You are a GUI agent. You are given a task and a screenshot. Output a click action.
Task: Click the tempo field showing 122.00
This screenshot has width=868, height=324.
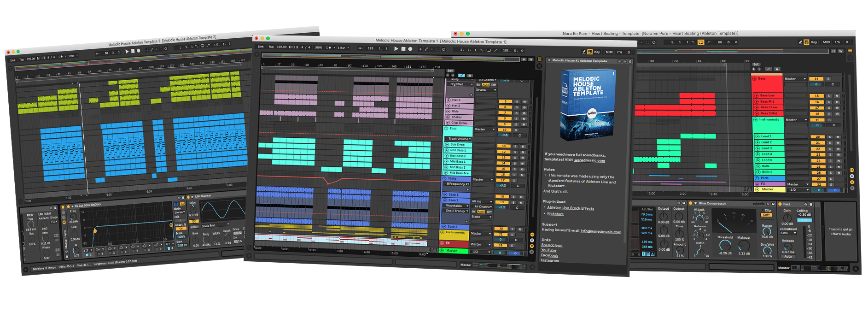pos(281,47)
